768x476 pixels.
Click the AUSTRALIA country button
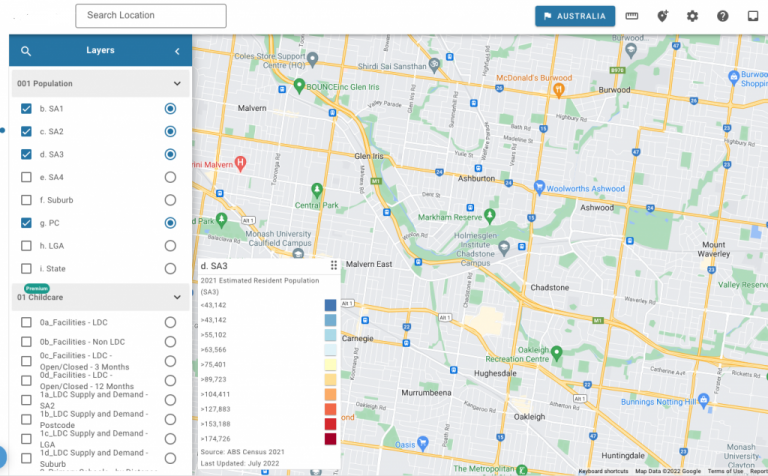pyautogui.click(x=573, y=16)
